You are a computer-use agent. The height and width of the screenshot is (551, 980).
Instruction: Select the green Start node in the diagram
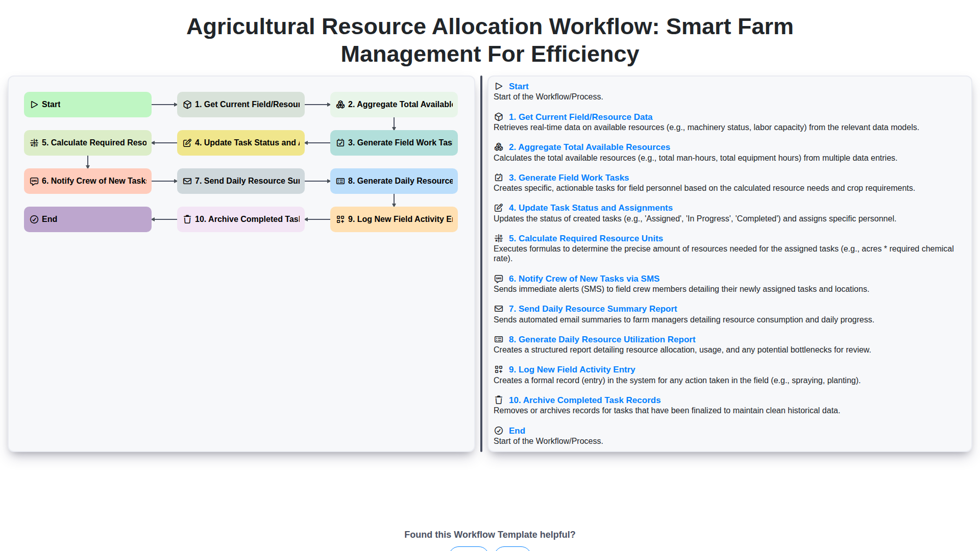[88, 105]
